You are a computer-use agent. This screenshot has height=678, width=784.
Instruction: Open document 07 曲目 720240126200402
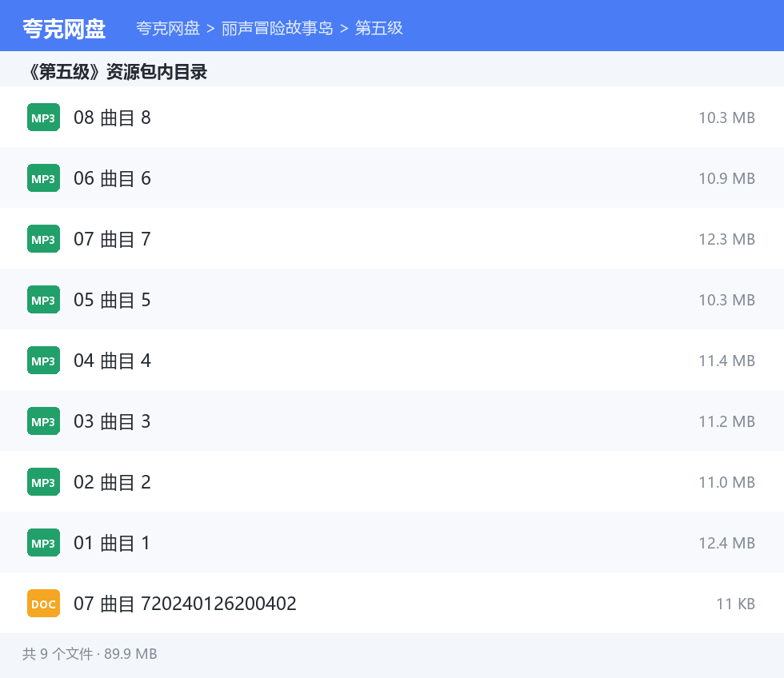[185, 604]
